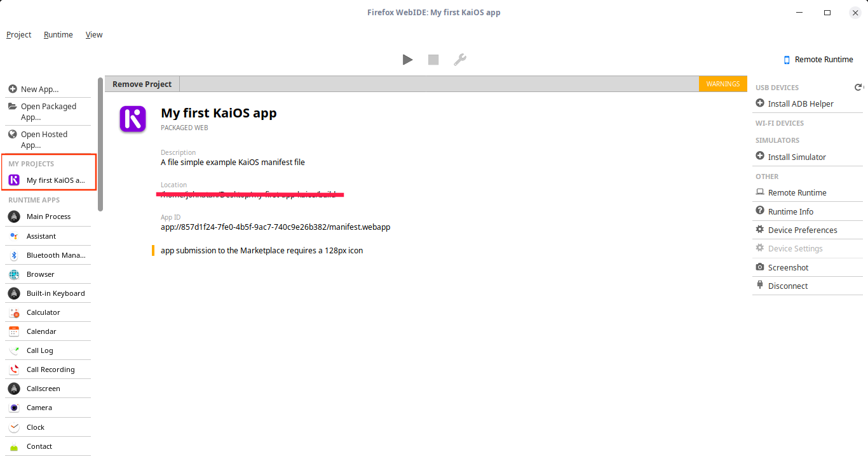Click the large purple KaiOS app logo
868x459 pixels.
coord(133,119)
